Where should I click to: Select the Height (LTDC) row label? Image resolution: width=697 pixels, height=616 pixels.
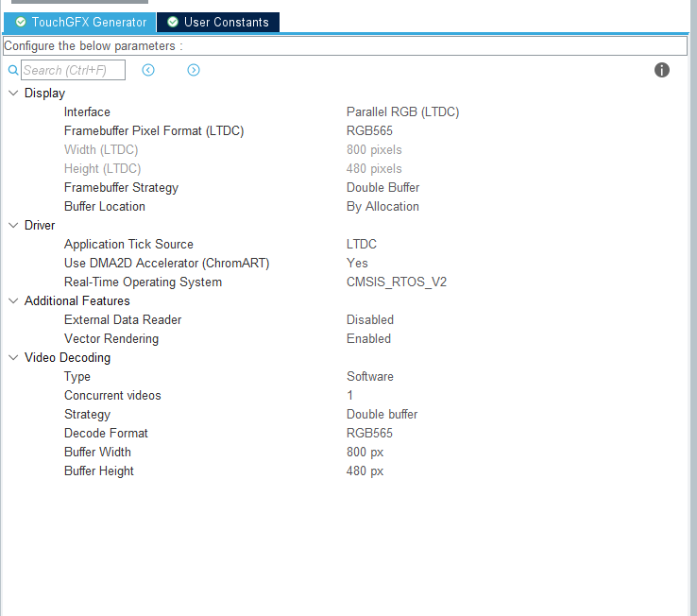pos(102,168)
